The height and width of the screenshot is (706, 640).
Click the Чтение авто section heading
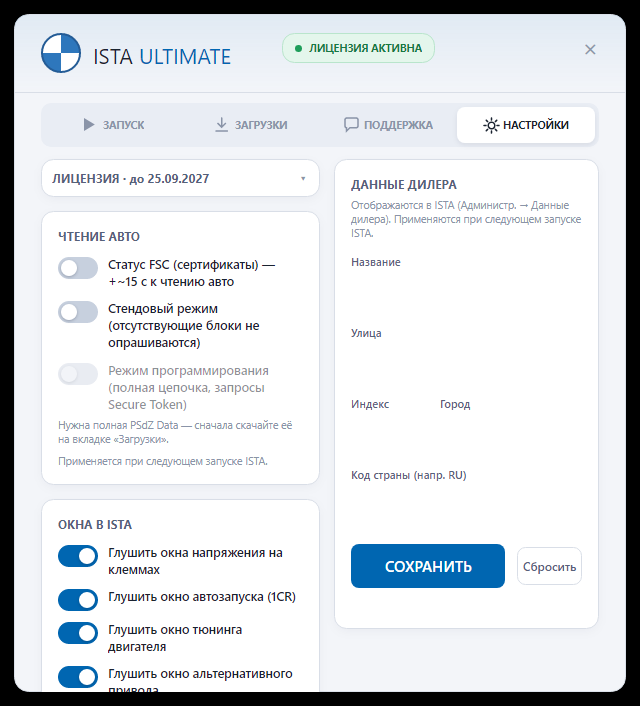[x=99, y=236]
